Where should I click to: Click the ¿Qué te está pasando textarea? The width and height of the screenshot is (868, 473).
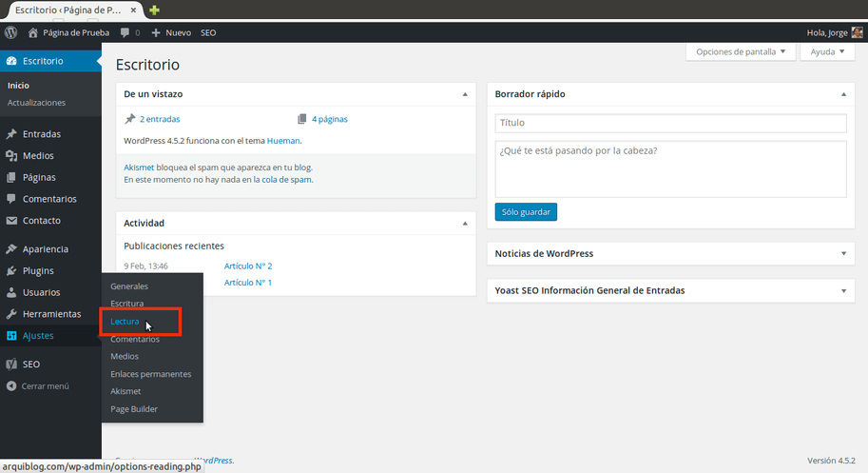(670, 169)
